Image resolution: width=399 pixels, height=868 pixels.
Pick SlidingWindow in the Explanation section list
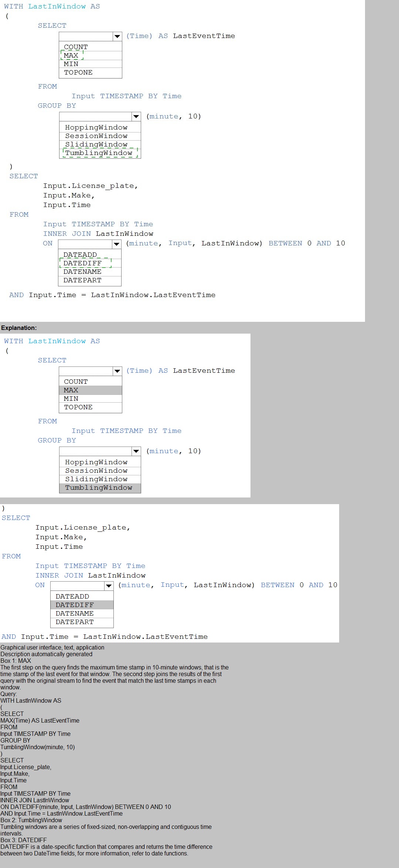pyautogui.click(x=96, y=479)
